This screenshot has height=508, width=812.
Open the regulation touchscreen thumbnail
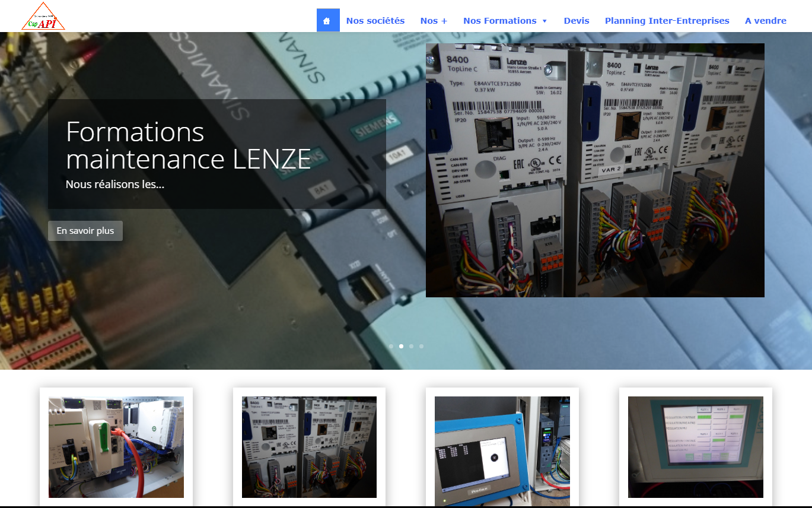tap(696, 447)
